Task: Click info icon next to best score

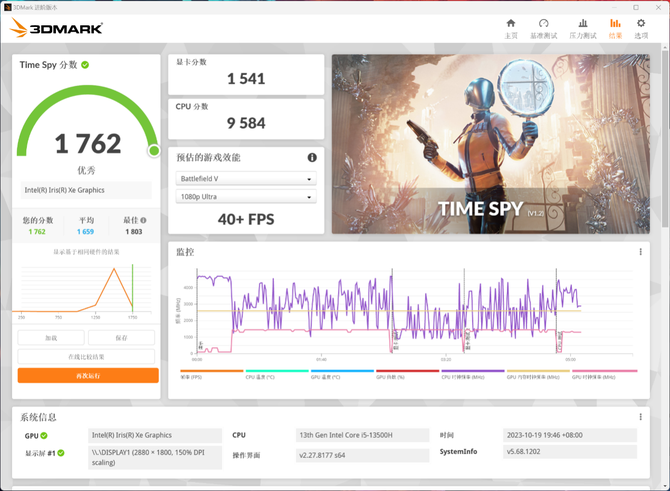Action: 144,220
